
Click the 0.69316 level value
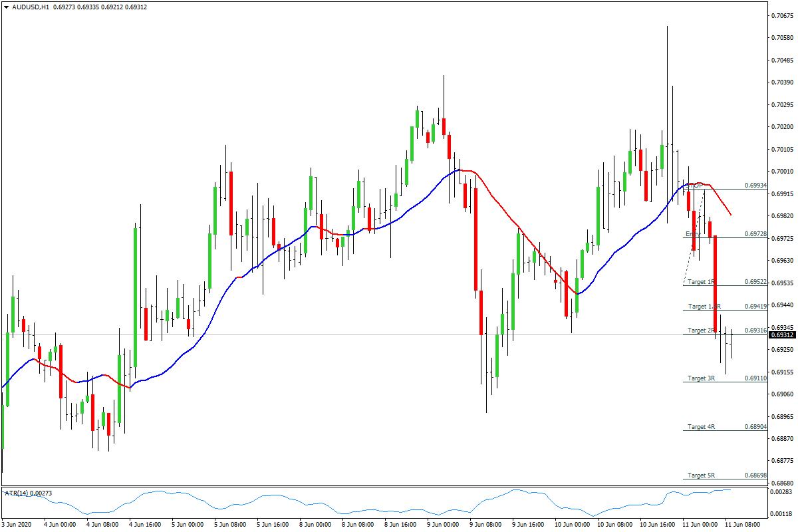point(756,330)
